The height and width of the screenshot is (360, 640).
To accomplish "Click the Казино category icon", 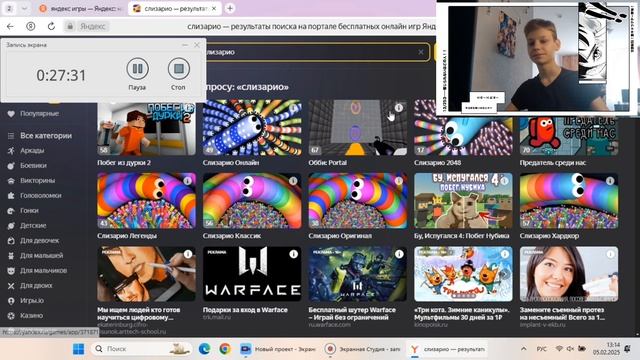I will coord(11,316).
